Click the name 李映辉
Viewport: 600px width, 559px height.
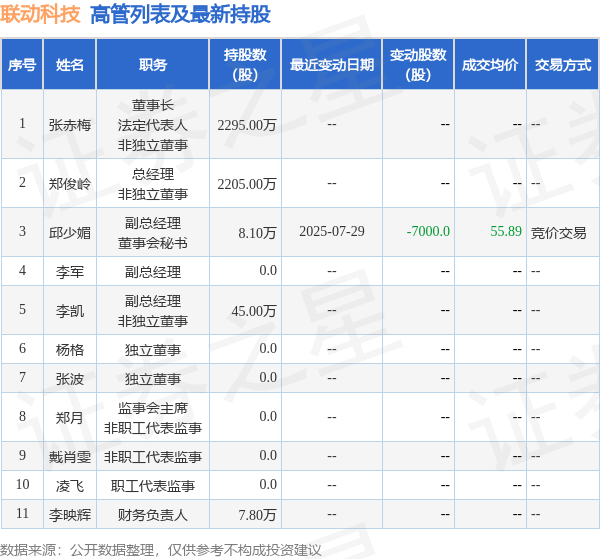[70, 515]
